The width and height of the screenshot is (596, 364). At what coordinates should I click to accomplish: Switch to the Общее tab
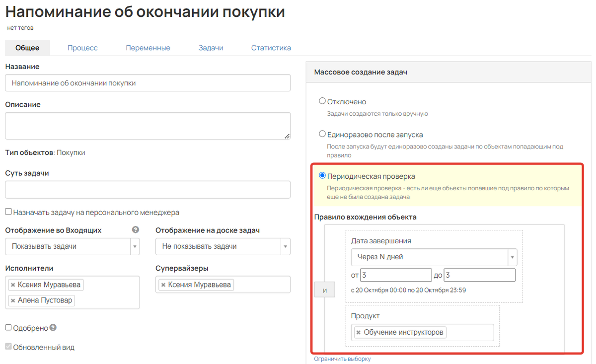(x=27, y=48)
